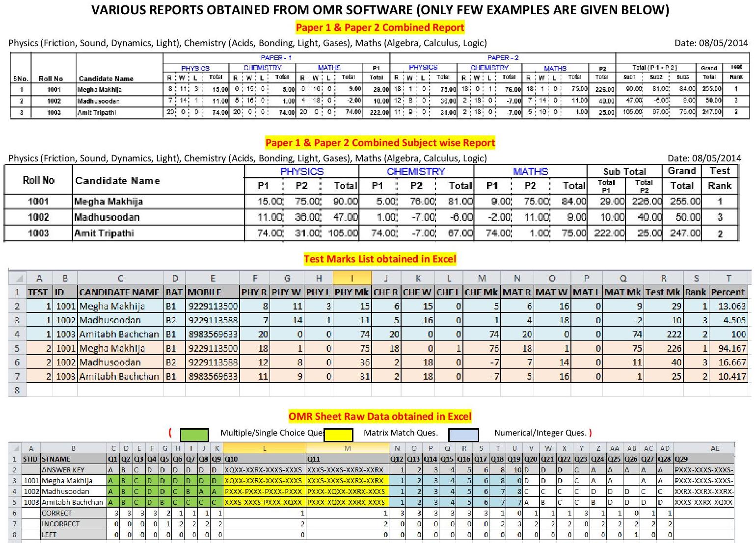Viewport: 756px width, 543px height.
Task: Click the 'ANSWER KEY' row label
Action: coord(74,470)
